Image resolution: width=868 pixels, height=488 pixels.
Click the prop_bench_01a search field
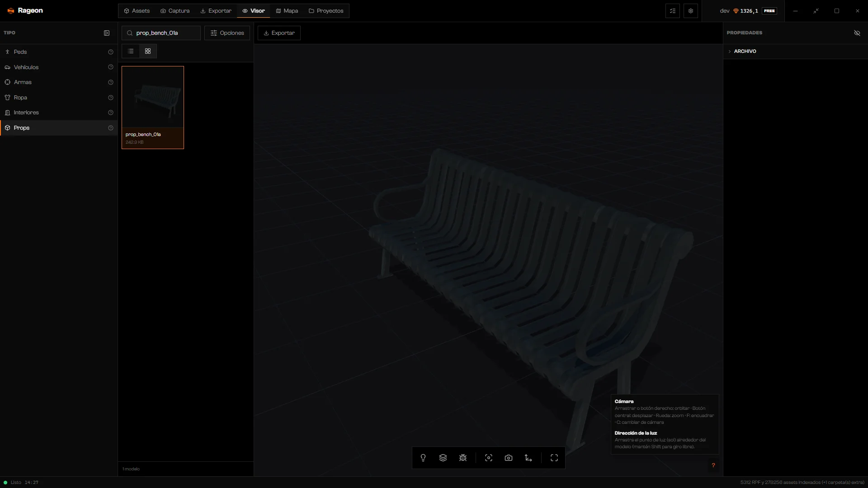pos(161,33)
